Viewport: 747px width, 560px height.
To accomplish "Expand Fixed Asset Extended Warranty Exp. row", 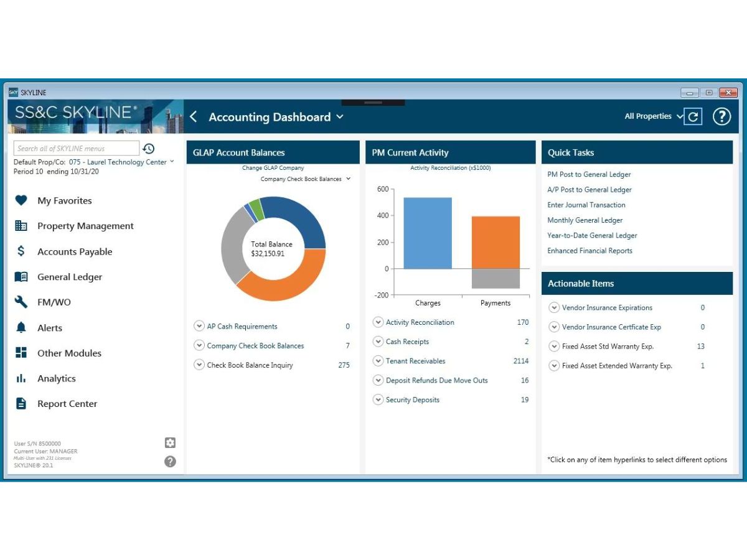I will tap(554, 366).
